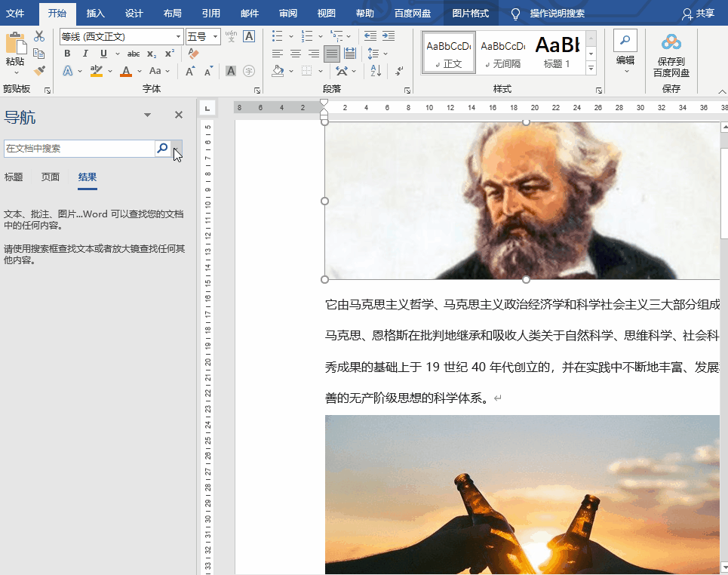Open the font name dropdown
The height and width of the screenshot is (575, 728).
coord(179,37)
